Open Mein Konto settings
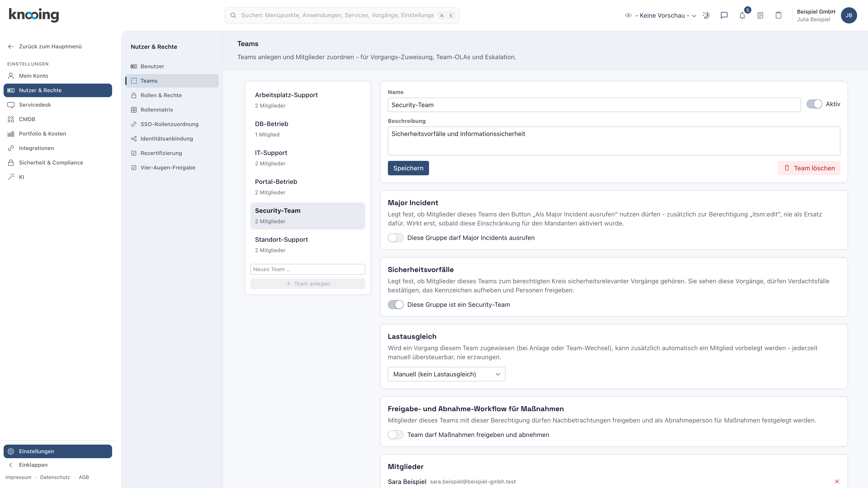The height and width of the screenshot is (488, 868). (x=58, y=76)
